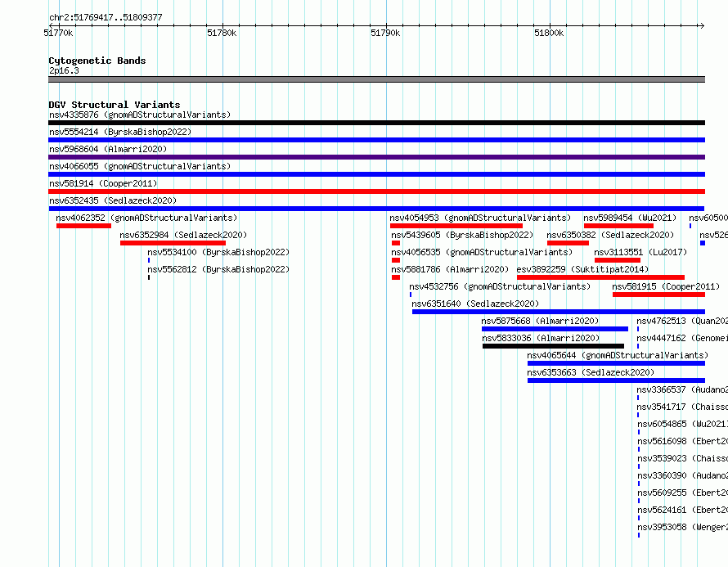Click nsv581915 (Cooper2011) label
728x567 pixels.
click(x=666, y=286)
